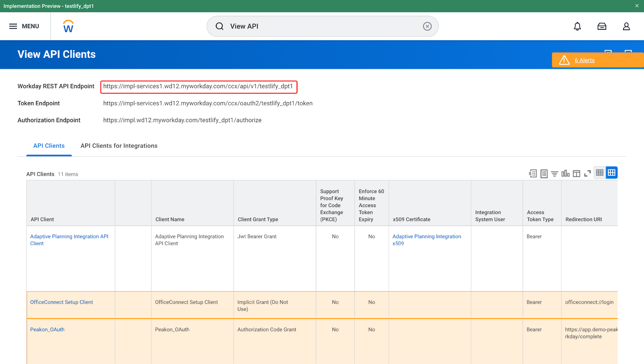Export table to Excel icon

tap(533, 173)
